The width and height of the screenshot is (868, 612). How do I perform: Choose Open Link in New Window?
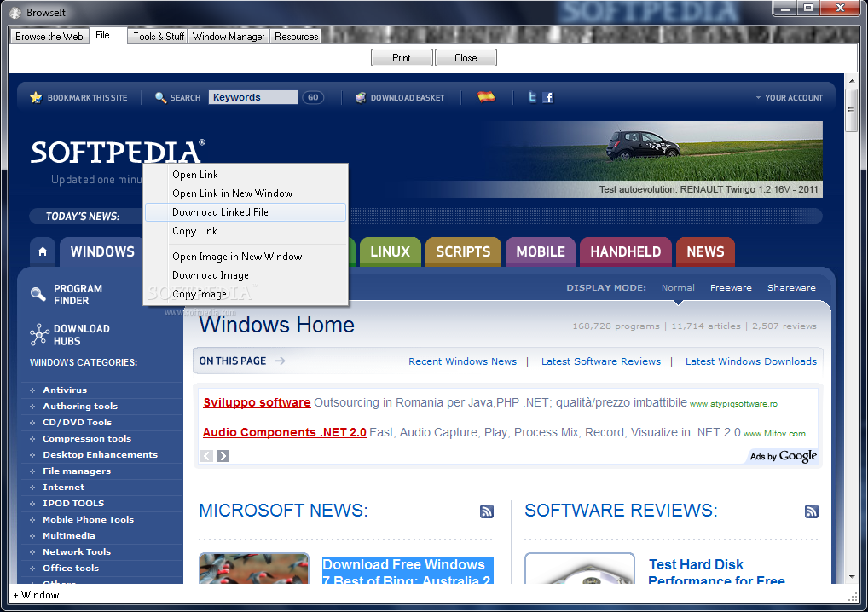click(246, 193)
